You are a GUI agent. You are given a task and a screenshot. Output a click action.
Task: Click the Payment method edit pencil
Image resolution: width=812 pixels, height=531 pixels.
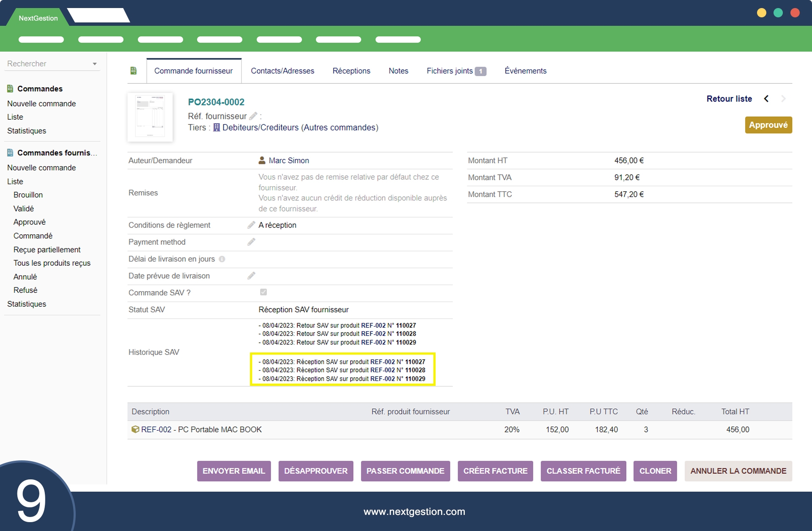click(251, 242)
